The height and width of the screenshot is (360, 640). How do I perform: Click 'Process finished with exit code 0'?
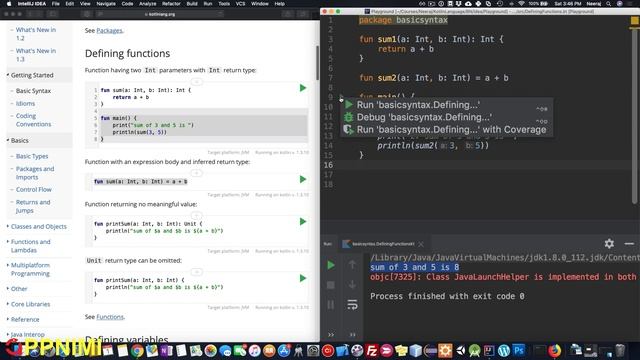coord(447,296)
